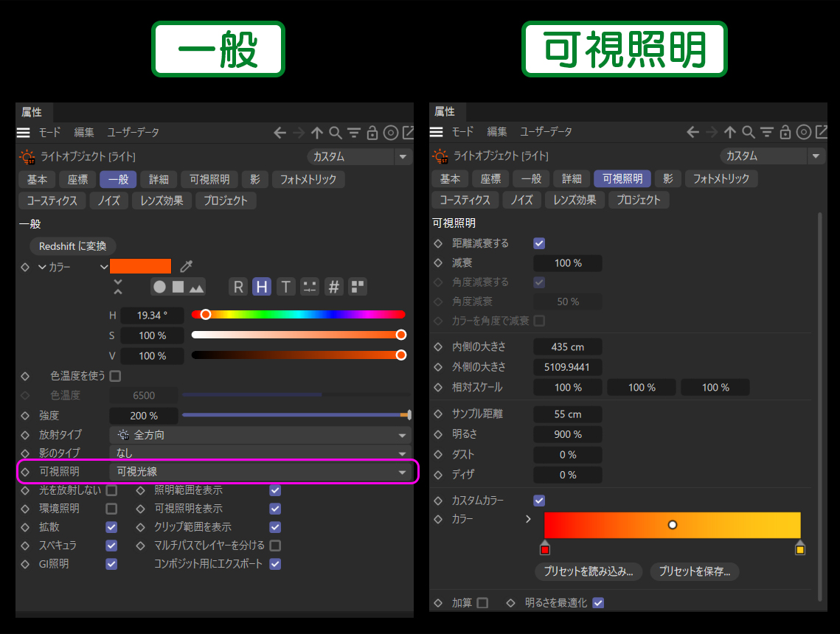Open hamburger menu in right attribute panel

437,132
